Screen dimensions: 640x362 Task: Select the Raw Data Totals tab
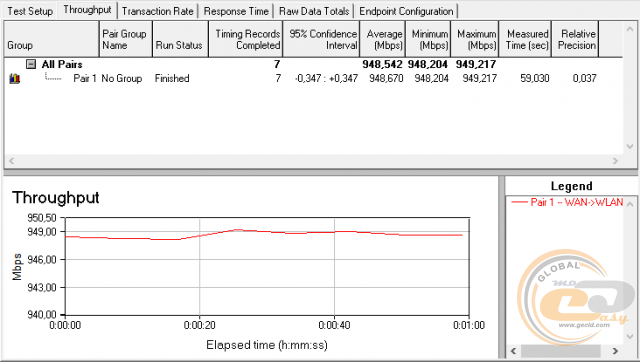(x=314, y=11)
